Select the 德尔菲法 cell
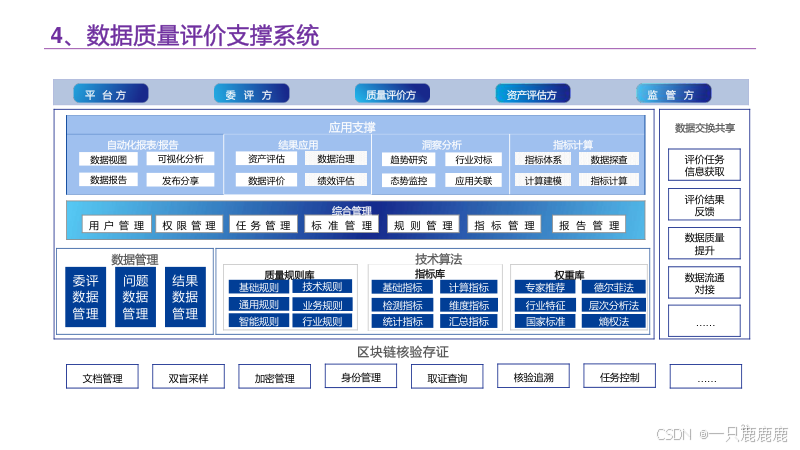Image resolution: width=800 pixels, height=450 pixels. coord(613,287)
